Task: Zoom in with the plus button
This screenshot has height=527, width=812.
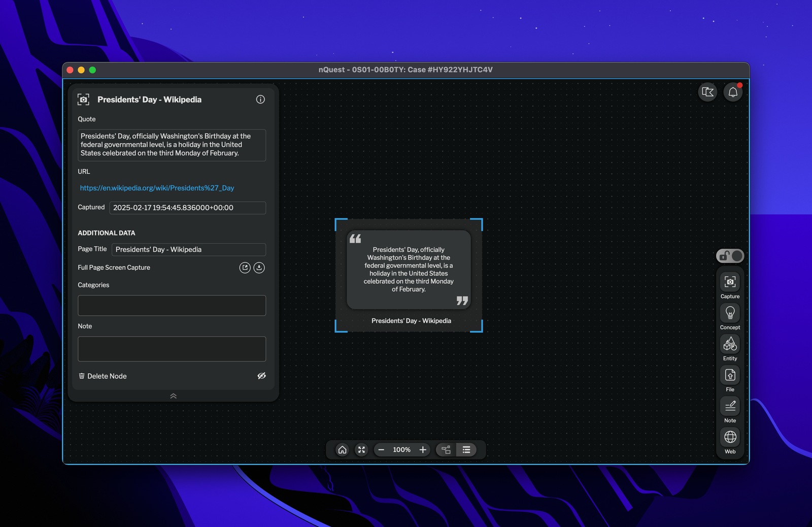Action: pyautogui.click(x=423, y=450)
